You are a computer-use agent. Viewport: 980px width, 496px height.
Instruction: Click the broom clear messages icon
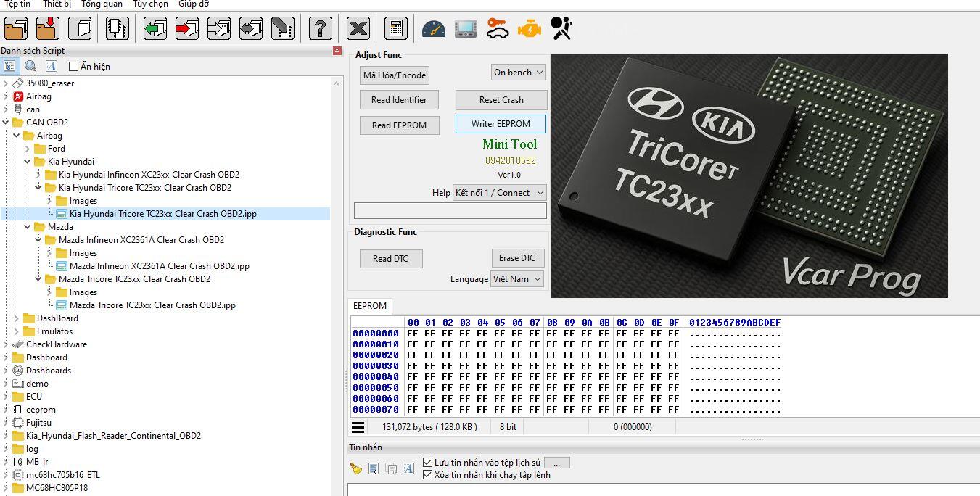coord(355,468)
